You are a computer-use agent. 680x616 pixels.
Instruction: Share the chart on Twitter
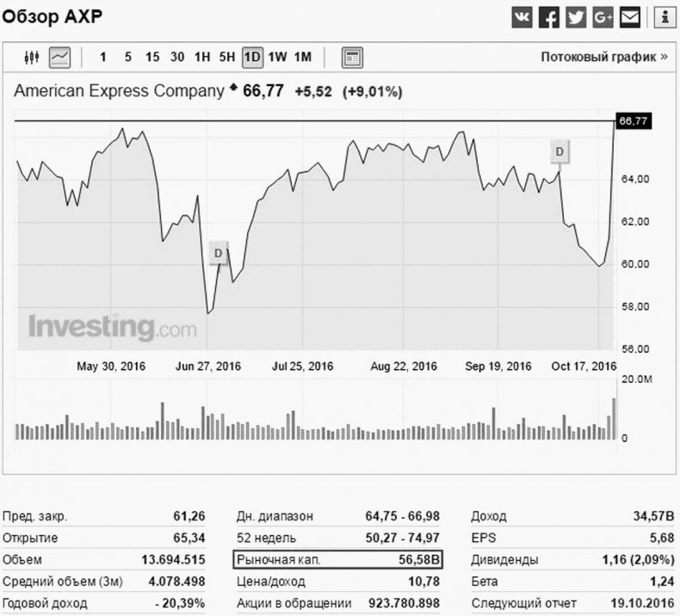point(576,16)
